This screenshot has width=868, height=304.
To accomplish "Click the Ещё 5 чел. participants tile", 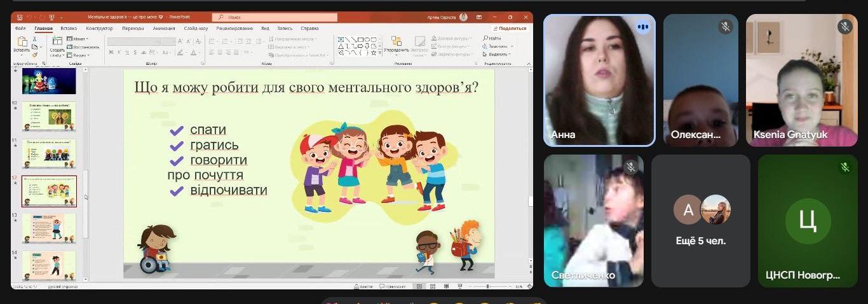I will click(x=701, y=221).
